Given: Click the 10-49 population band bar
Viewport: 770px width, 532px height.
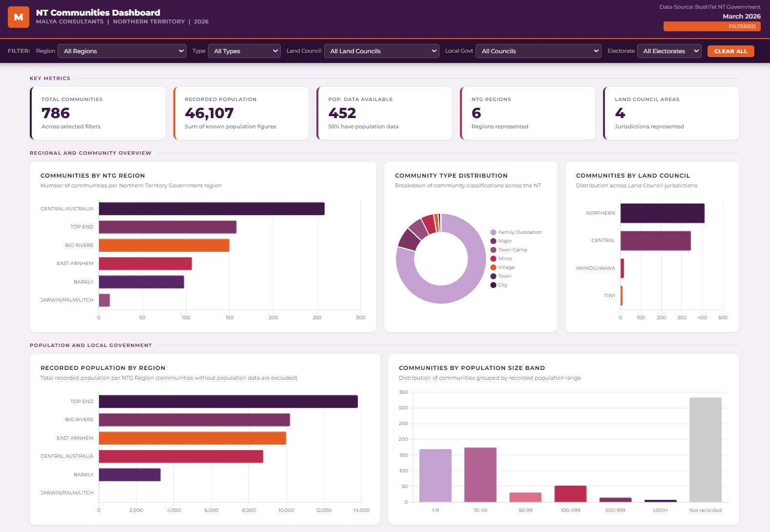Looking at the screenshot, I should click(x=480, y=474).
